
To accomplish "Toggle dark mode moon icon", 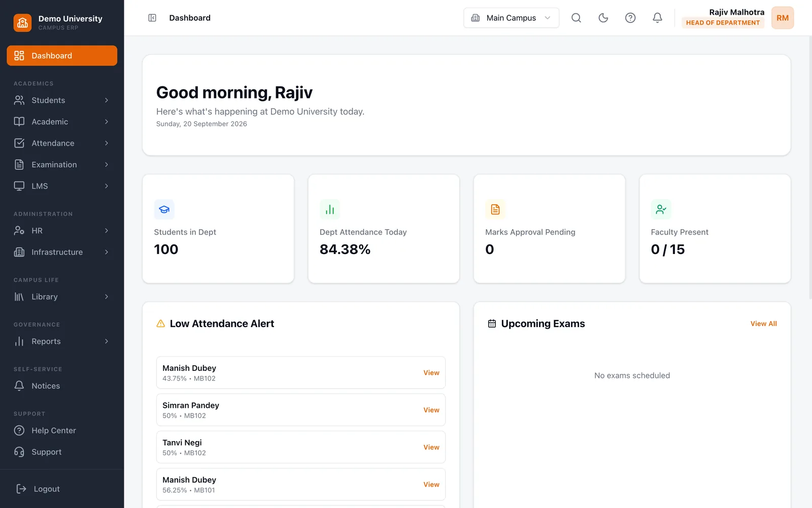I will 603,18.
